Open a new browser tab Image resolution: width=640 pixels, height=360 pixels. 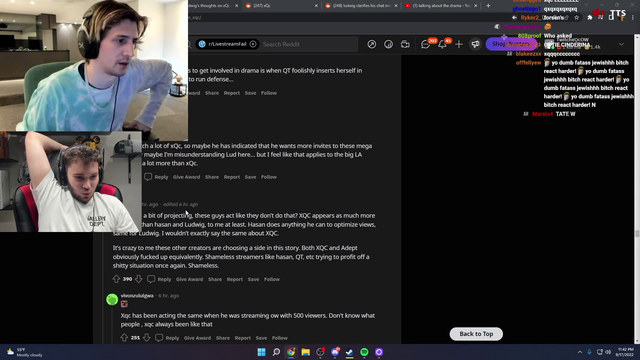point(488,6)
